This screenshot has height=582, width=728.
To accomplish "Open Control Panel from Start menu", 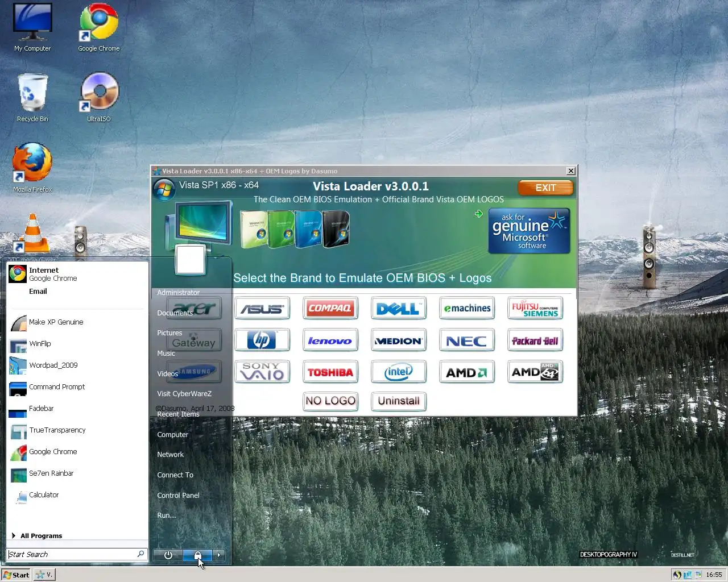I will pos(178,496).
